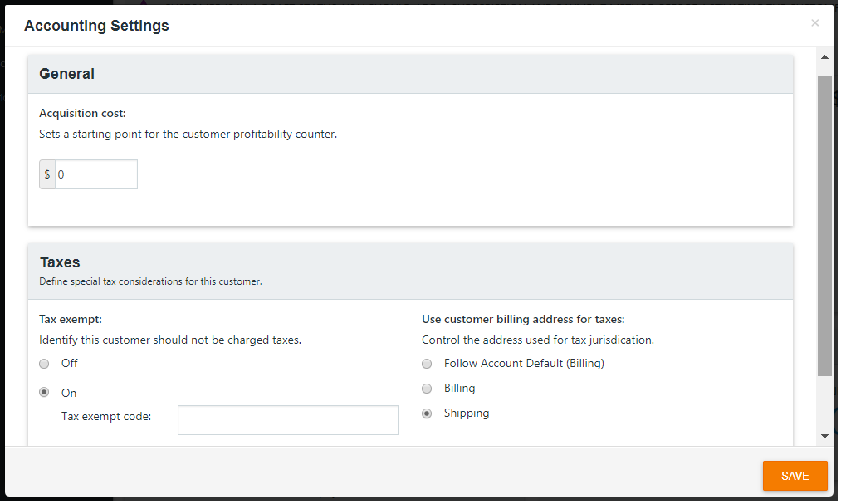The width and height of the screenshot is (841, 504).
Task: Select the Billing address radio button
Action: coord(427,389)
